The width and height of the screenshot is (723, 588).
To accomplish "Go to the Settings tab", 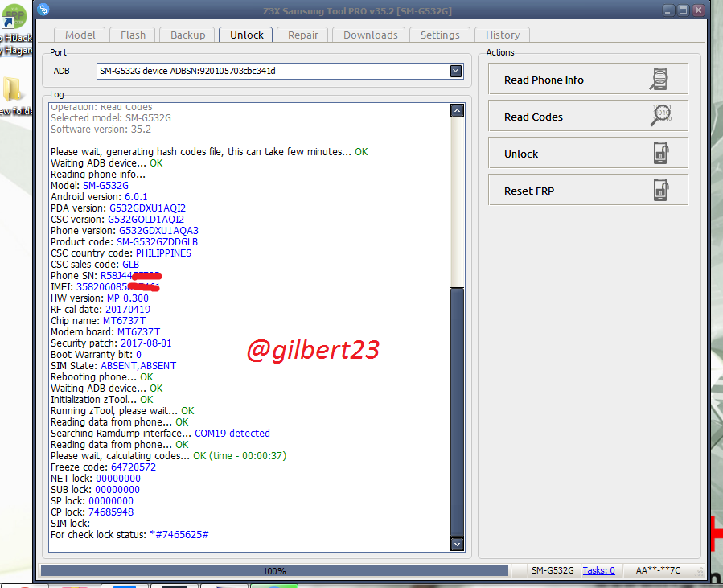I will tap(439, 35).
